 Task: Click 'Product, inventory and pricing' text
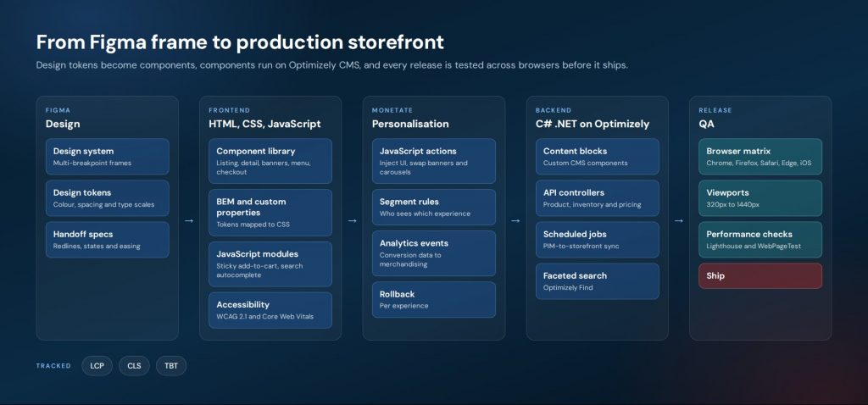(593, 205)
